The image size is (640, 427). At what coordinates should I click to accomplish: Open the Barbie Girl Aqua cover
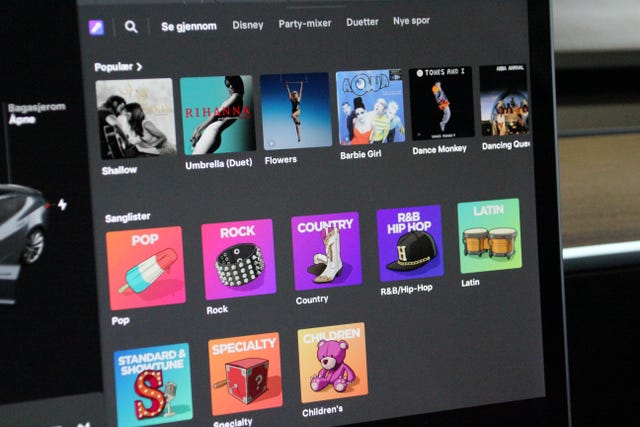370,107
